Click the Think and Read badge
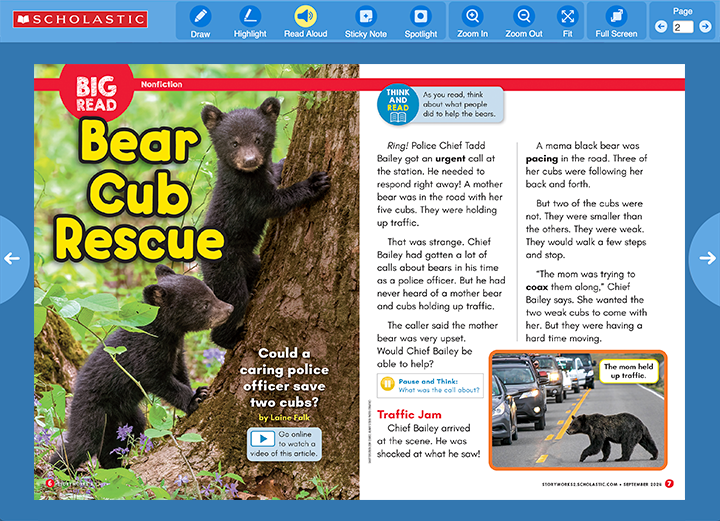The image size is (720, 521). [398, 106]
